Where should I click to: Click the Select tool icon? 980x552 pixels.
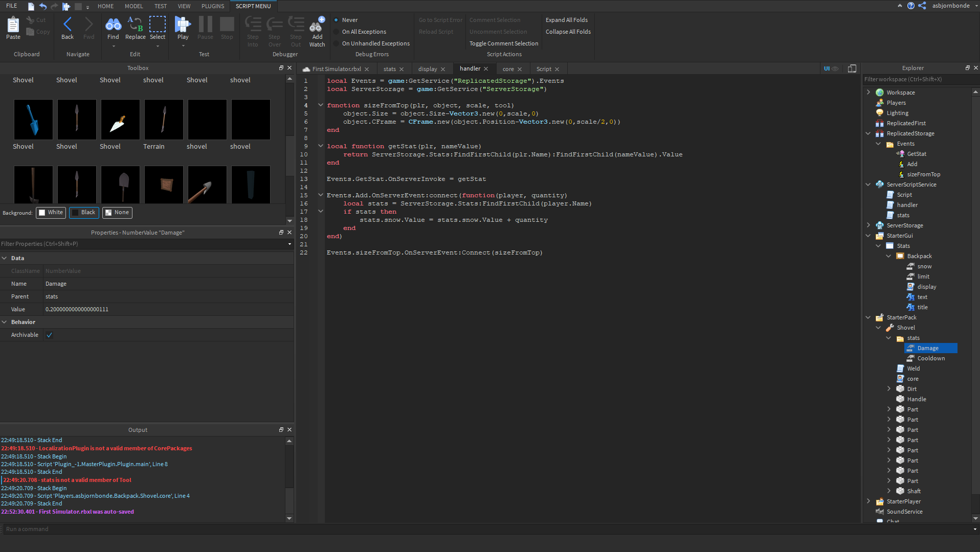158,25
